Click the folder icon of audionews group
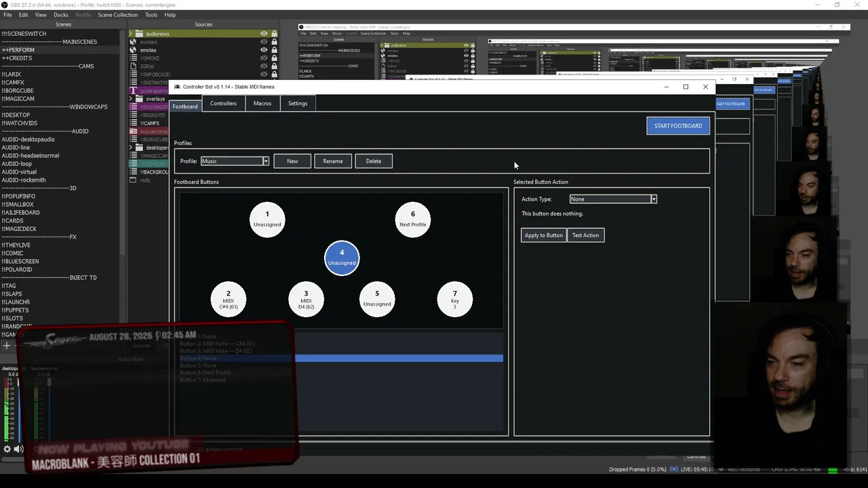Image resolution: width=868 pixels, height=488 pixels. [139, 34]
